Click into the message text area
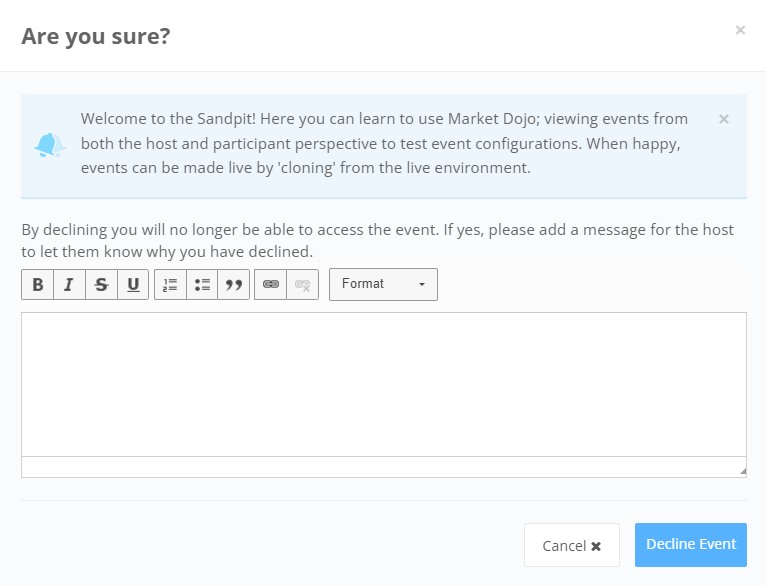This screenshot has width=766, height=586. pos(384,384)
